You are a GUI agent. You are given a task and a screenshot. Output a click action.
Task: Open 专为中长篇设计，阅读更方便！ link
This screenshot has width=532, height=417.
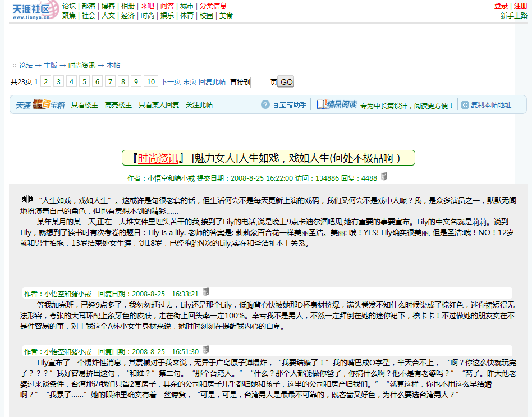[x=407, y=106]
